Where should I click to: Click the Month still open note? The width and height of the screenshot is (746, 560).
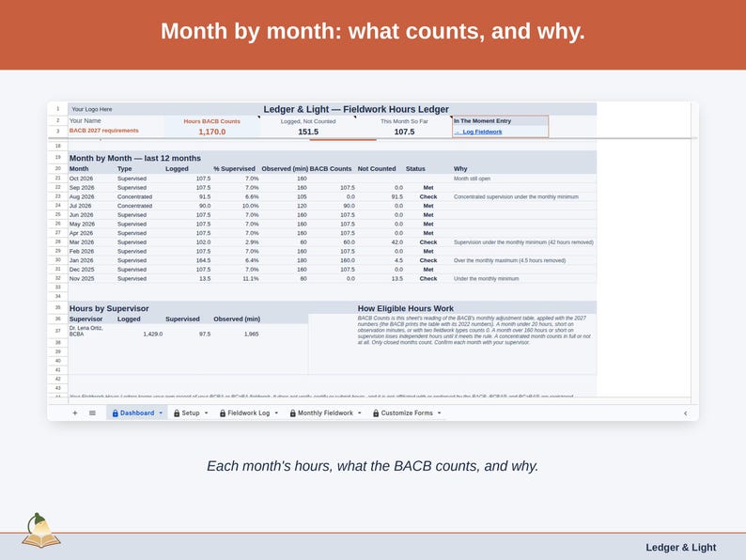pyautogui.click(x=472, y=179)
